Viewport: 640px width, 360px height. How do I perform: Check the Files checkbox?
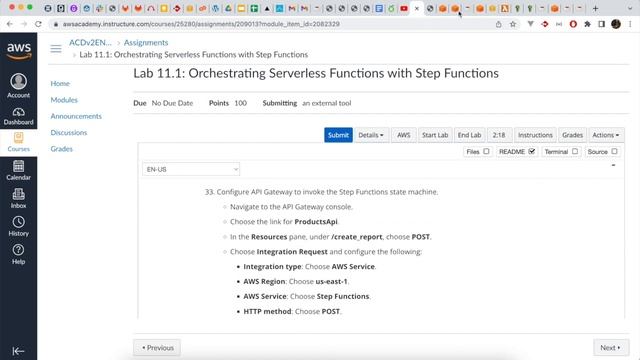(x=486, y=151)
